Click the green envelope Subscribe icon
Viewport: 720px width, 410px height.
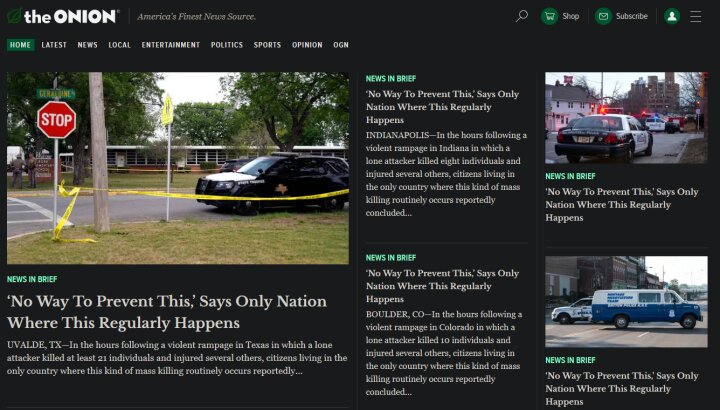coord(603,16)
